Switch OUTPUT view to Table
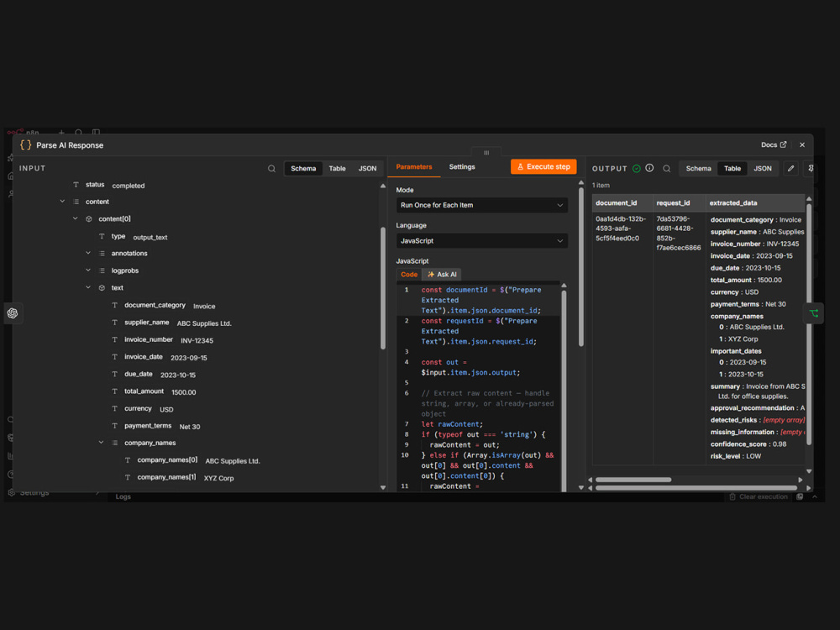The height and width of the screenshot is (630, 840). (732, 169)
